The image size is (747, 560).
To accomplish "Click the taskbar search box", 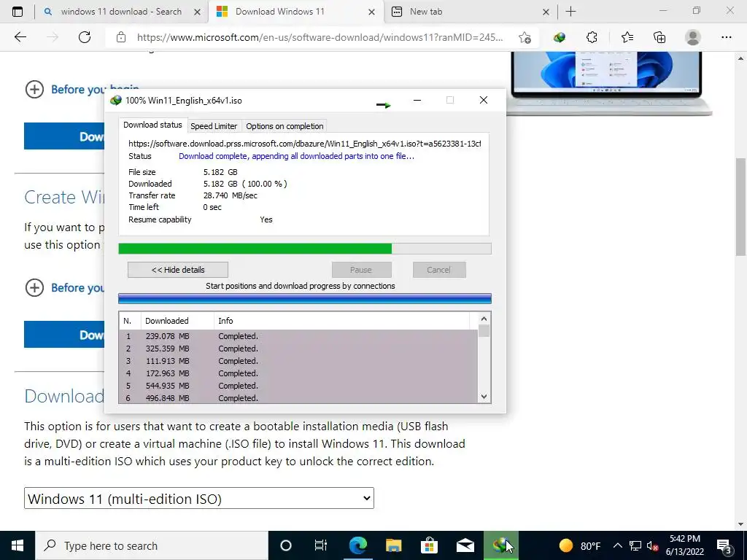I will click(152, 545).
